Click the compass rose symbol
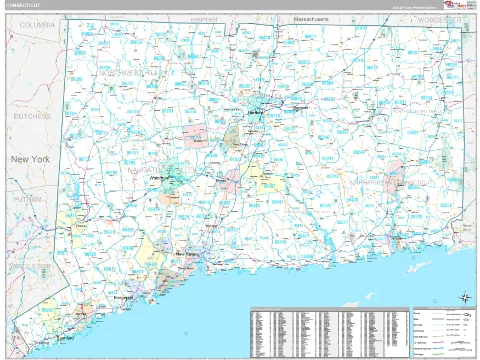Image resolution: width=480 pixels, height=360 pixels. coord(464,297)
